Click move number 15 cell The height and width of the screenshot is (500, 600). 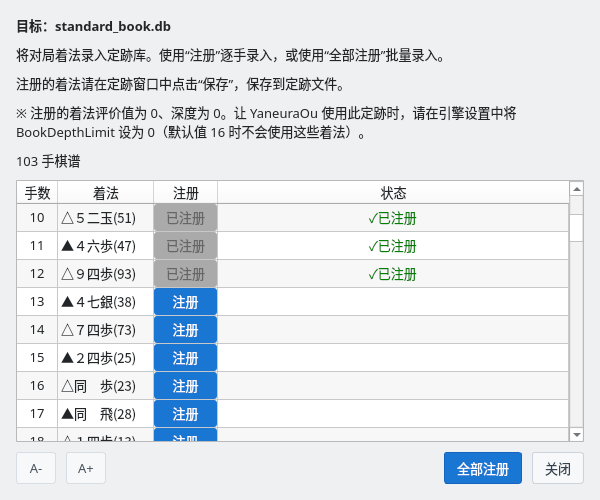click(x=37, y=358)
